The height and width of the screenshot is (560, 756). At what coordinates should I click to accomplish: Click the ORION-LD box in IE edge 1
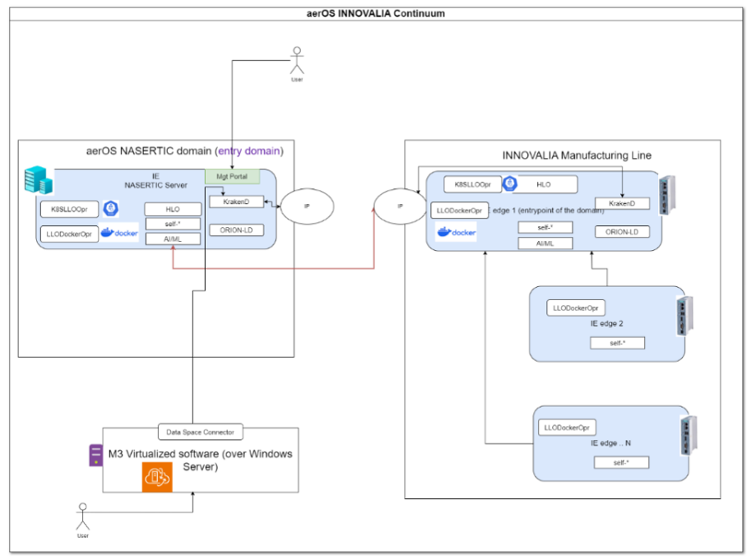click(622, 232)
